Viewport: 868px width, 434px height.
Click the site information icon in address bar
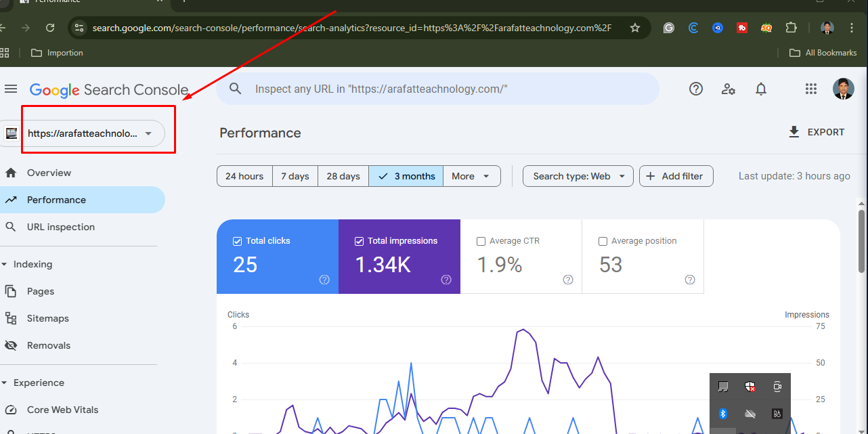(79, 28)
